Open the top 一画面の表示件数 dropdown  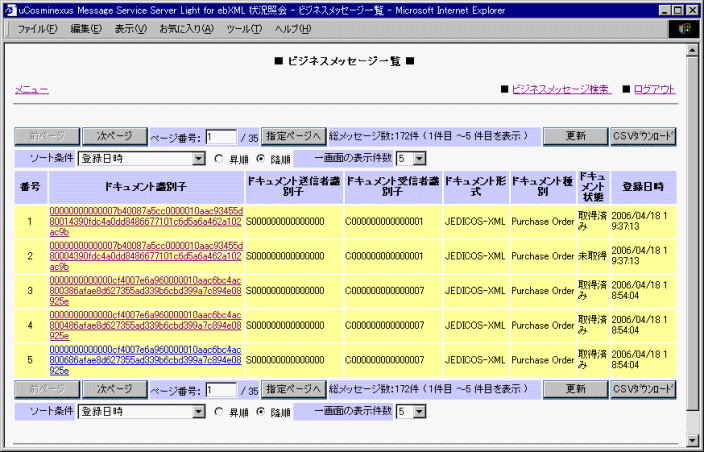419,158
